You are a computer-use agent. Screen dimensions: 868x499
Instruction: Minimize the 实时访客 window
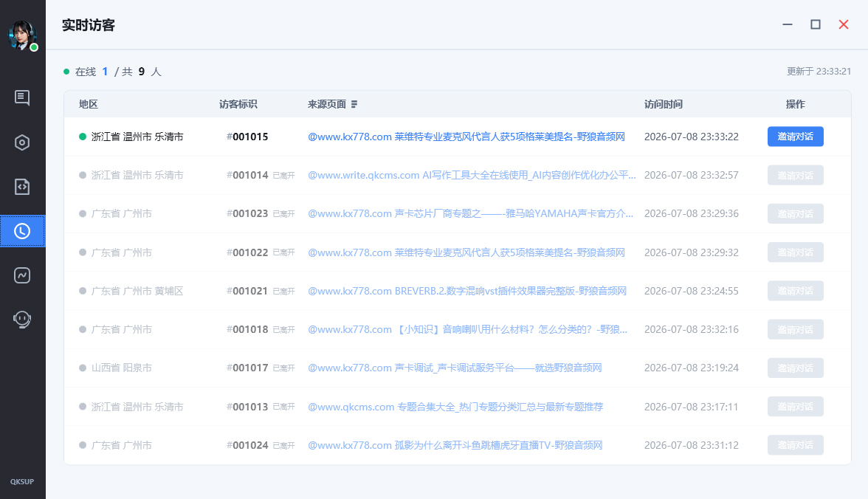point(787,25)
